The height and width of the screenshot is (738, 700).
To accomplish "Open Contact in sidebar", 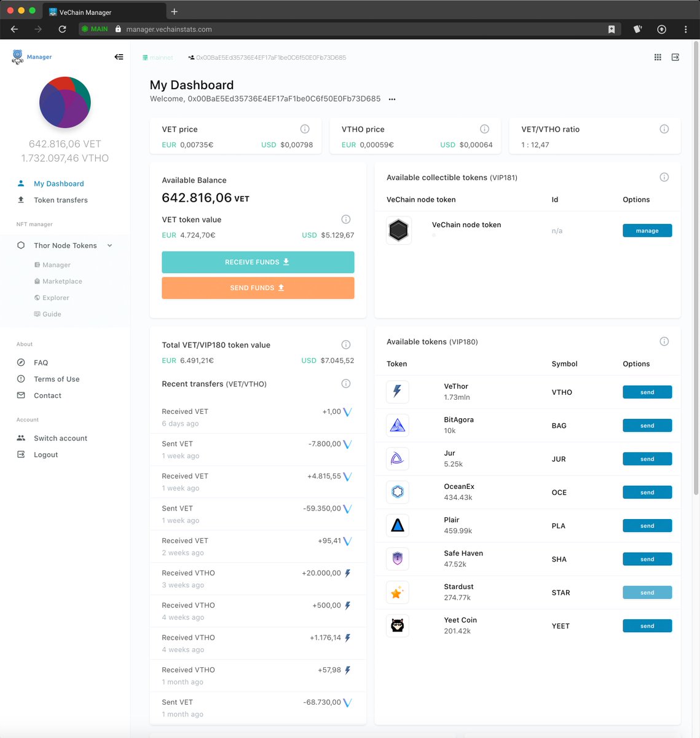I will [x=47, y=395].
